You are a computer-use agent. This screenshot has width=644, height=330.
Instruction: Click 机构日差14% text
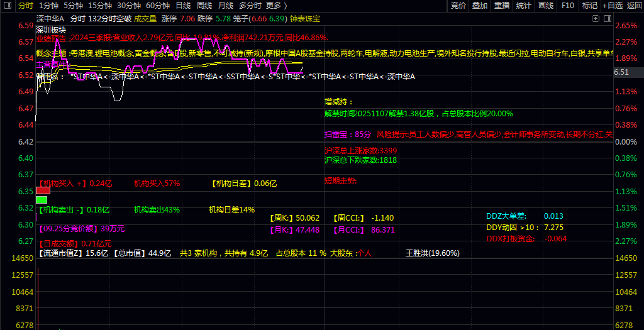click(x=231, y=210)
